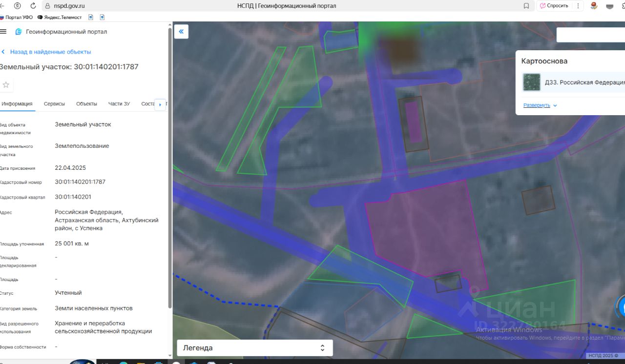Select the ДЗЗ. Российская Федерация basemap thumbnail
This screenshot has height=364, width=625.
[531, 82]
